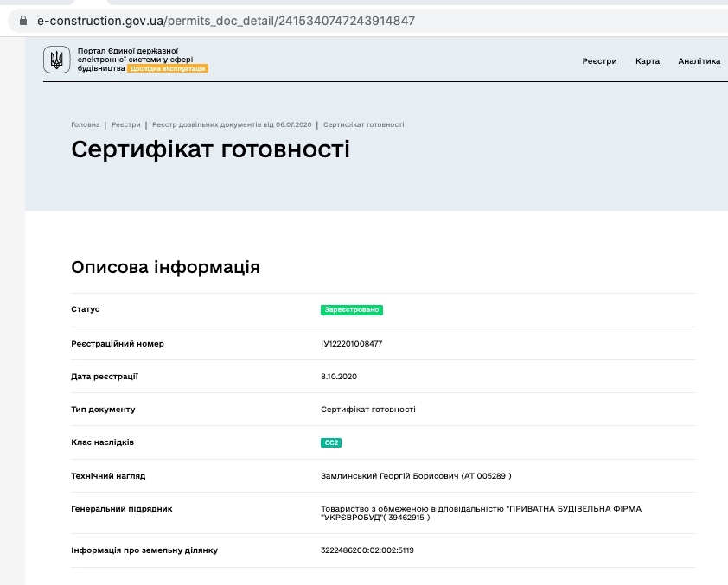Click the Реєстраційний номер label
The height and width of the screenshot is (585, 728).
(x=118, y=344)
